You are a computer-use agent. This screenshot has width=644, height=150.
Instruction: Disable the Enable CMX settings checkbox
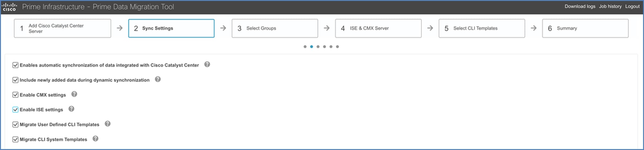tap(15, 95)
